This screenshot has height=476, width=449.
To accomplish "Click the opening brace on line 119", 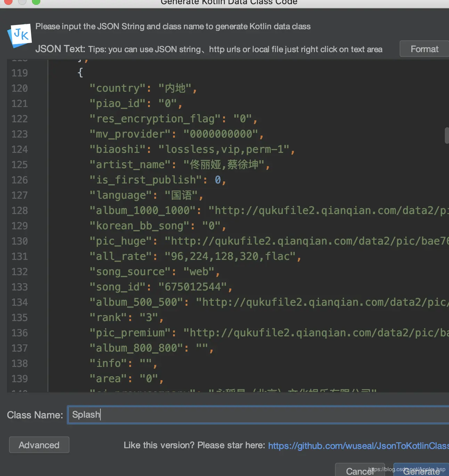I will [x=80, y=73].
